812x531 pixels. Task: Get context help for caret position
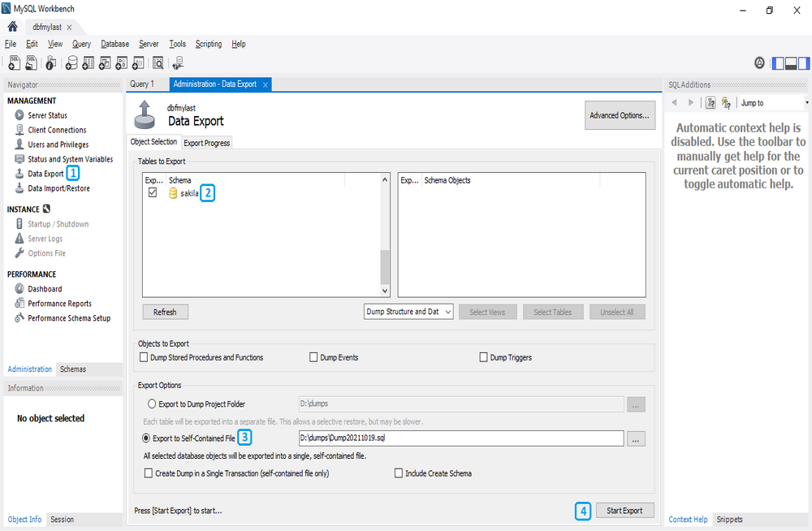710,102
